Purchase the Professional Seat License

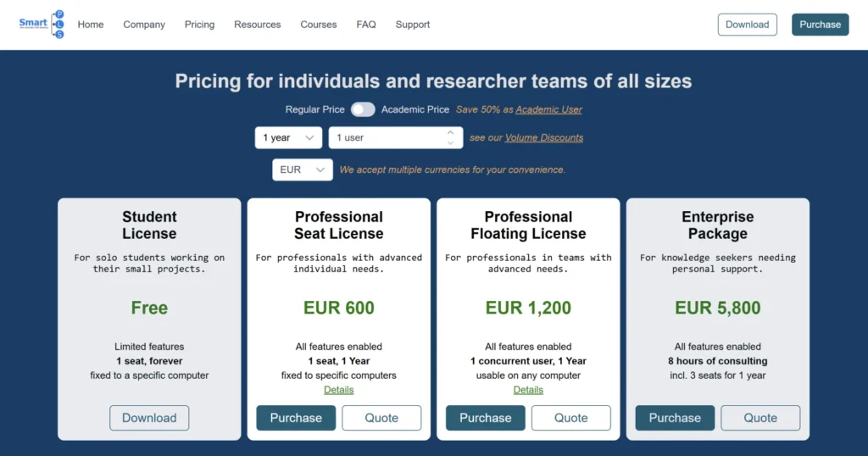click(296, 418)
